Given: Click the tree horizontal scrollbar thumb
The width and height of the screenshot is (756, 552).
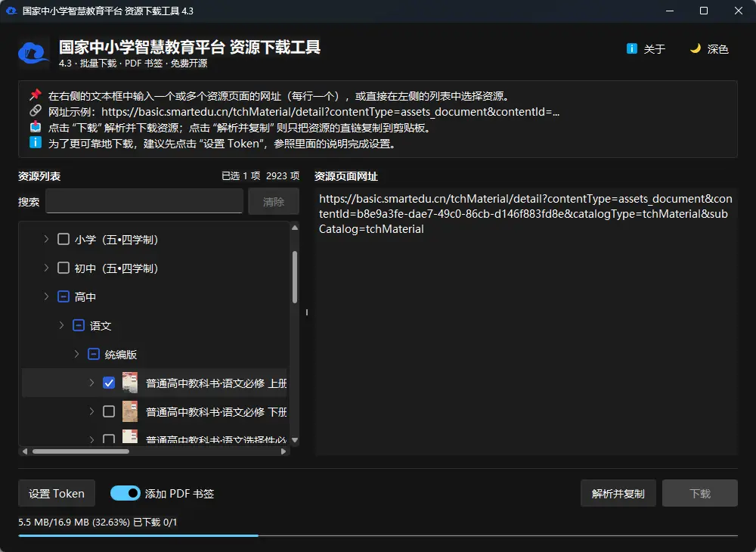Looking at the screenshot, I should pyautogui.click(x=81, y=451).
